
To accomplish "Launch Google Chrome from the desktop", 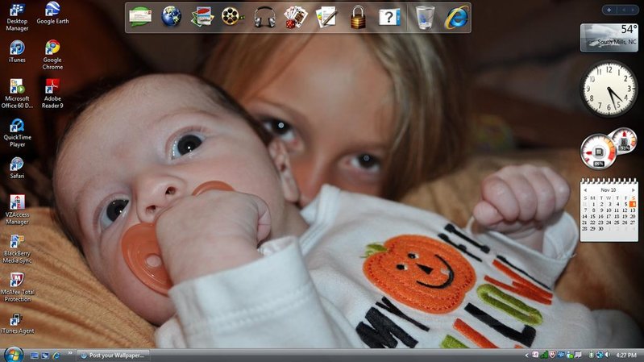I will point(52,55).
